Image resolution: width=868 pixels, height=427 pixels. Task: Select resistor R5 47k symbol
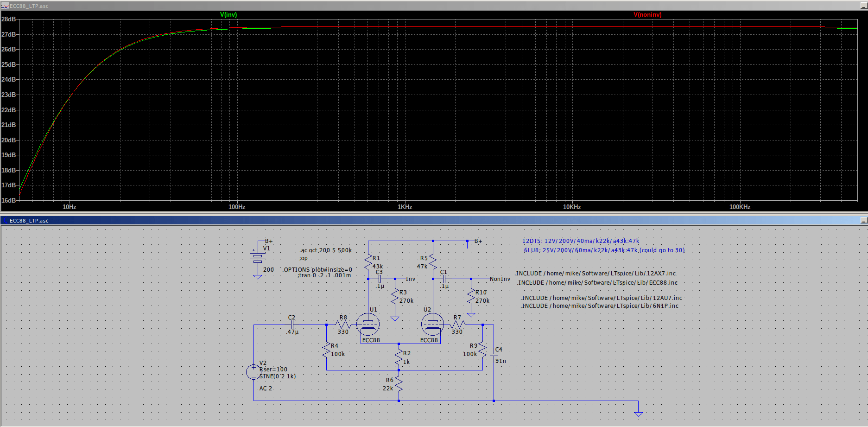click(433, 262)
